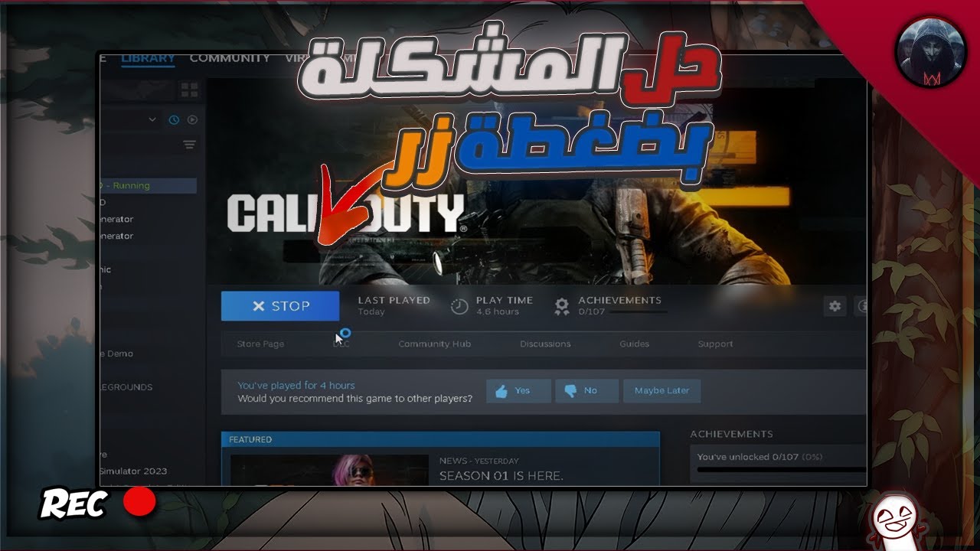Screen dimensions: 980x551
Task: Open the DLC tab
Action: point(341,344)
